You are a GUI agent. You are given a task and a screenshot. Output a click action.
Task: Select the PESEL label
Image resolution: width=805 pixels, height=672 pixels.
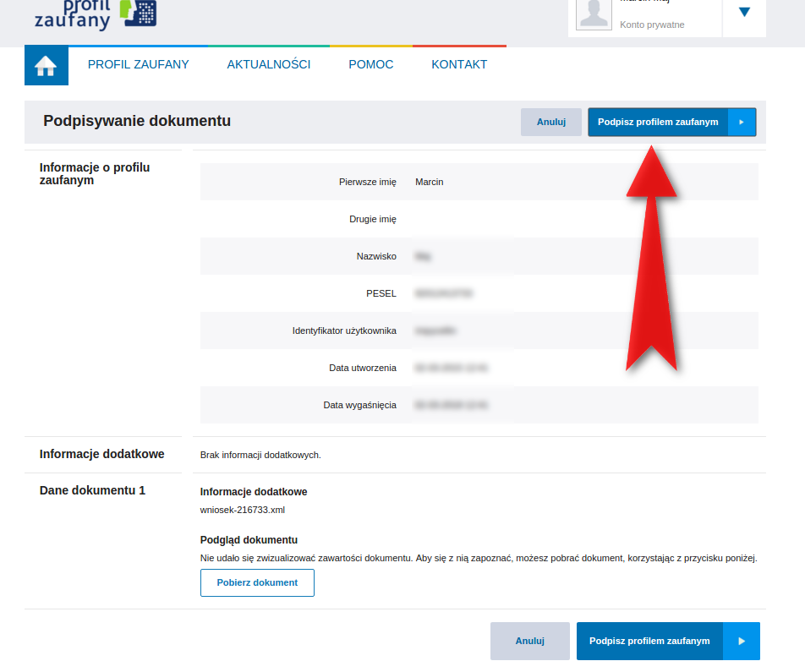(381, 293)
